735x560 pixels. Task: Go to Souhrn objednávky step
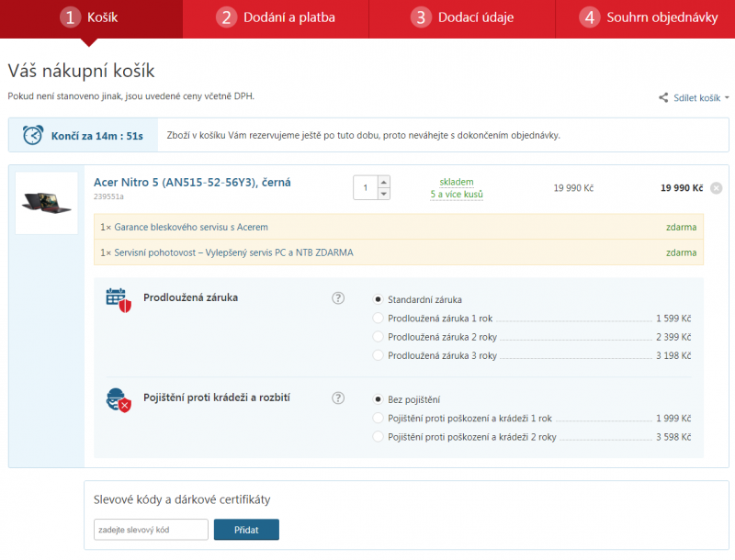click(646, 19)
